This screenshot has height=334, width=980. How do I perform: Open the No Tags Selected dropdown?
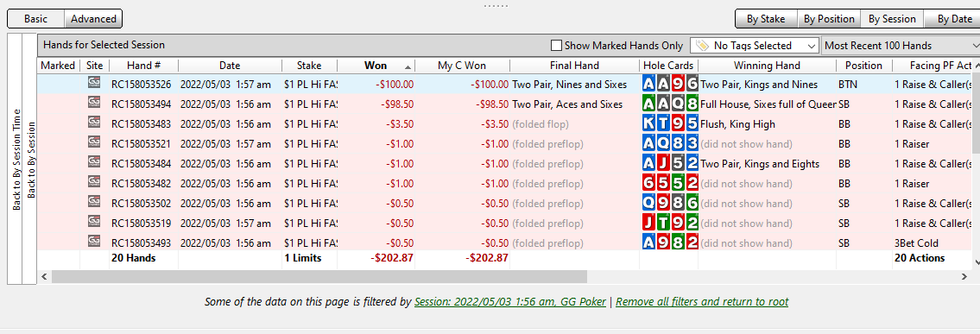click(755, 46)
